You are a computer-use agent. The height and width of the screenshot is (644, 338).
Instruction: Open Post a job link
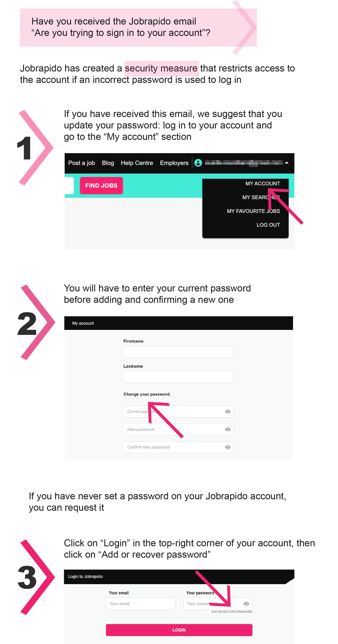(x=81, y=163)
